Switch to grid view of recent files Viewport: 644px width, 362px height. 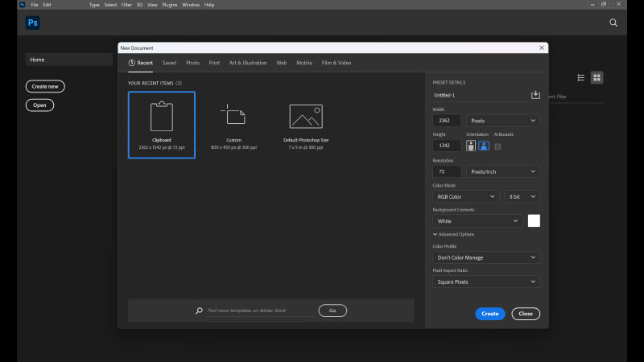597,78
